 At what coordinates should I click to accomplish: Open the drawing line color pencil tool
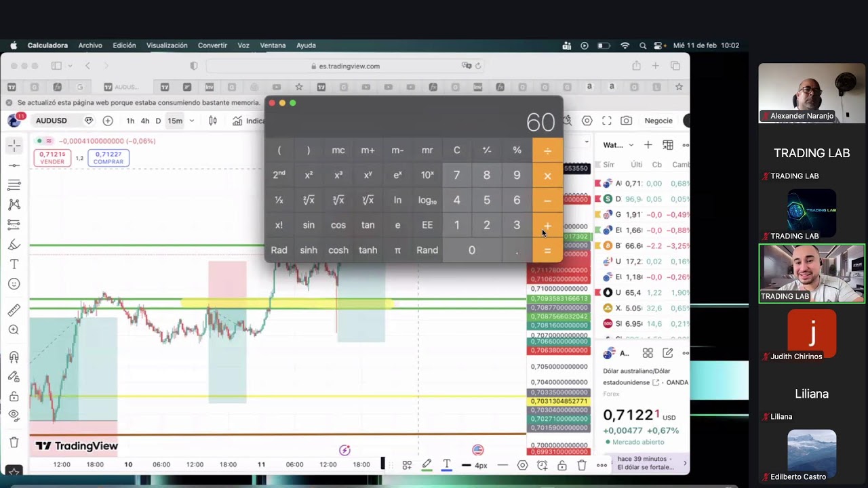click(427, 465)
